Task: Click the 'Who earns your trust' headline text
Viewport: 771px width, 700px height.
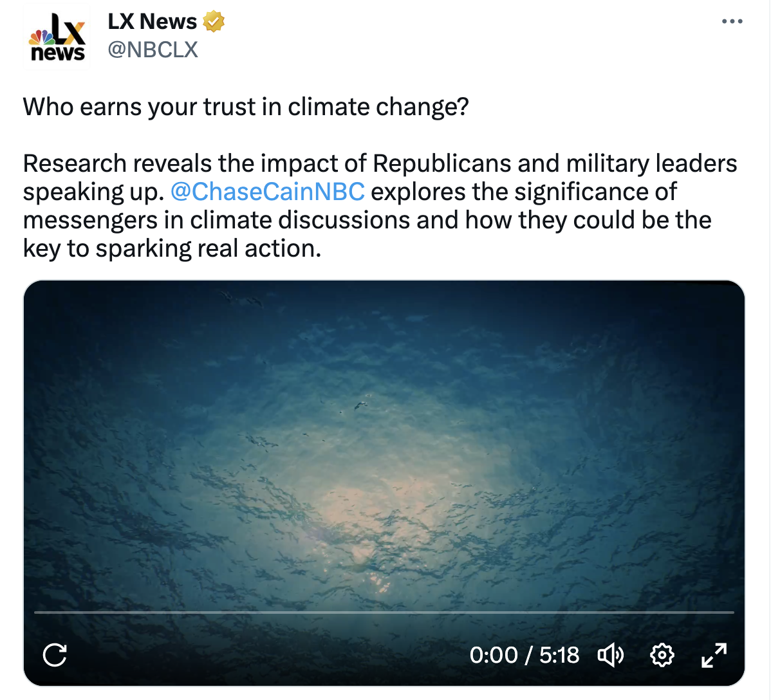Action: pos(246,107)
